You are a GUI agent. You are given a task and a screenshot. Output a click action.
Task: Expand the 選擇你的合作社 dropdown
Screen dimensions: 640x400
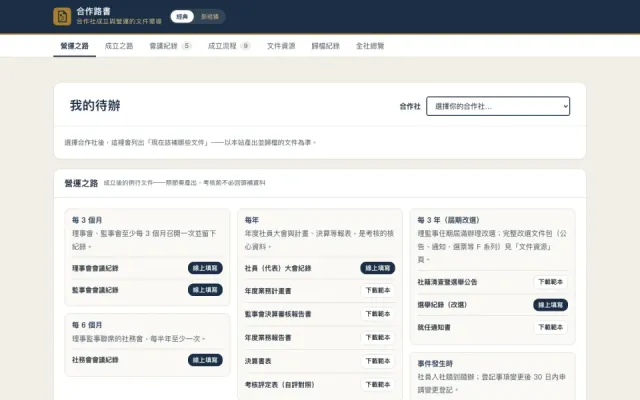click(498, 106)
